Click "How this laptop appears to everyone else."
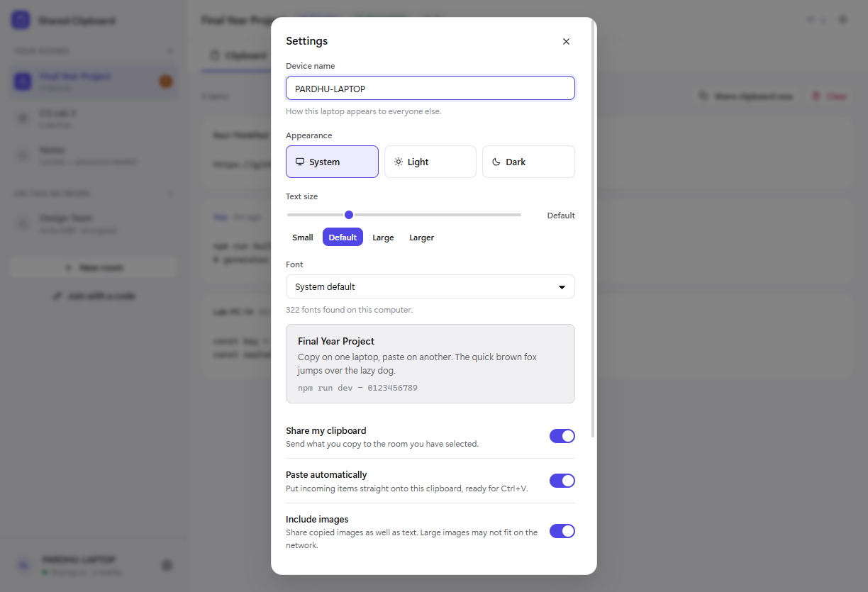 (363, 111)
